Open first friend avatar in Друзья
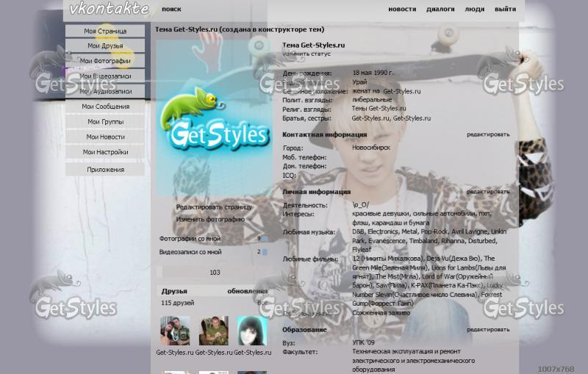Viewport: 588px width, 374px height. click(x=175, y=331)
